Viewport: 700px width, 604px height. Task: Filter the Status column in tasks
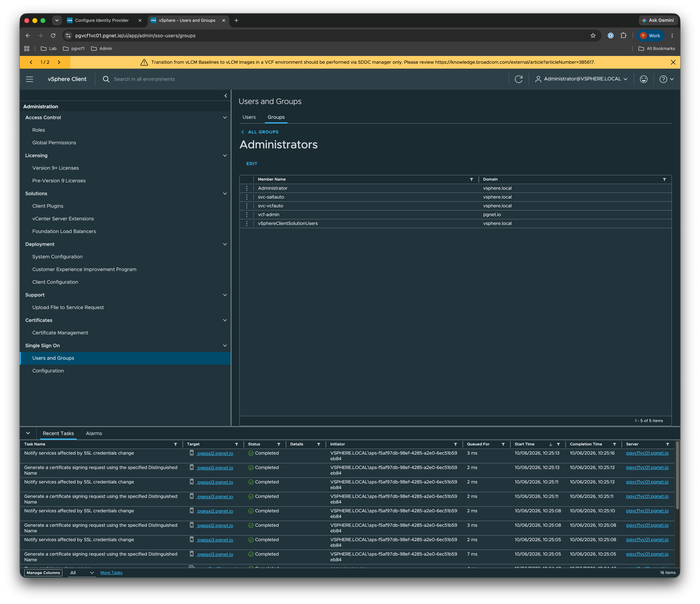tap(279, 445)
